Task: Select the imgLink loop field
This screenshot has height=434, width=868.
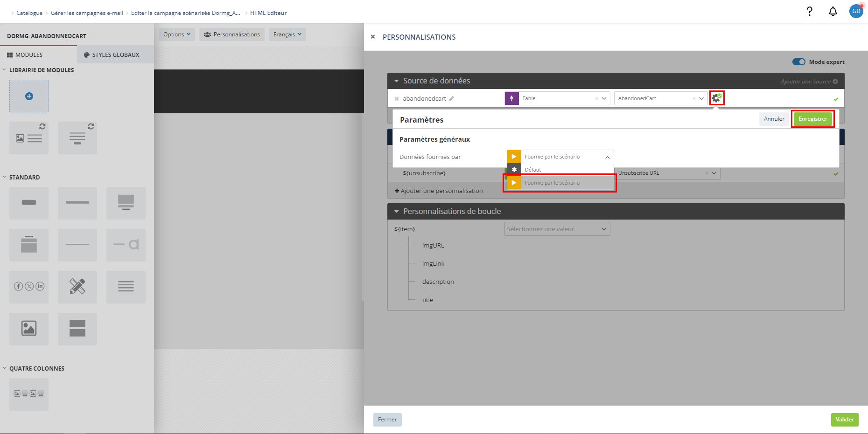Action: click(433, 263)
